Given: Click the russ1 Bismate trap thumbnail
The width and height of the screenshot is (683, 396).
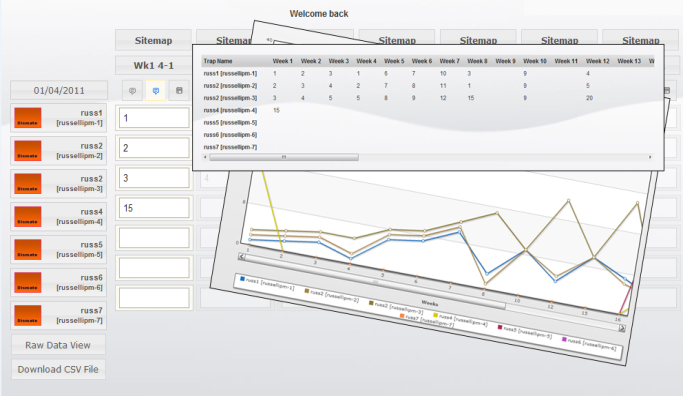Looking at the screenshot, I should coord(28,118).
